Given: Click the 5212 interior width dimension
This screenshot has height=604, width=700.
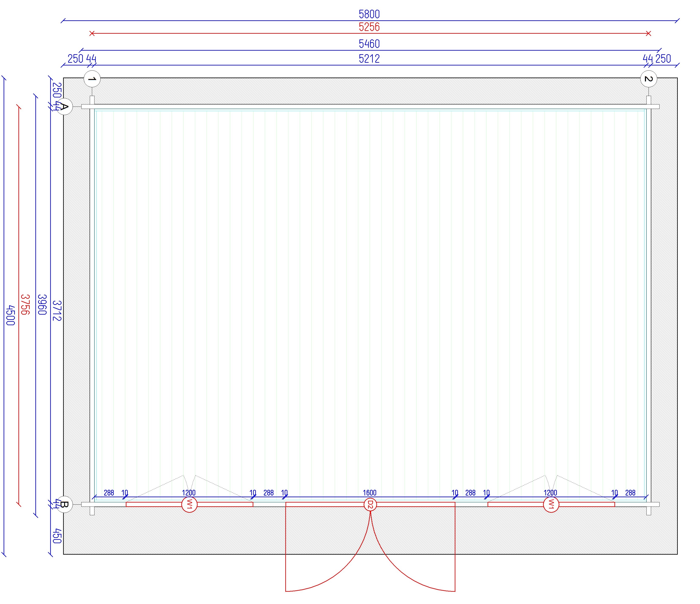Looking at the screenshot, I should 369,59.
